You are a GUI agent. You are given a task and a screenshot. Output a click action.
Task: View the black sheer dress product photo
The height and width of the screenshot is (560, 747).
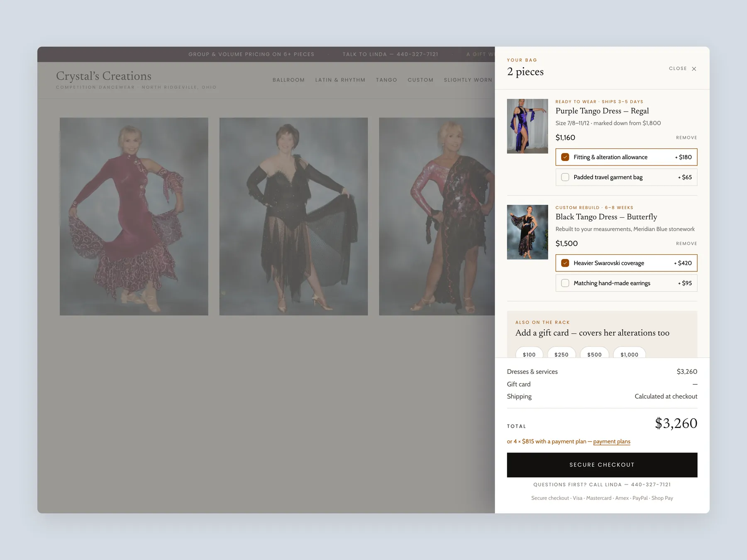pos(293,217)
